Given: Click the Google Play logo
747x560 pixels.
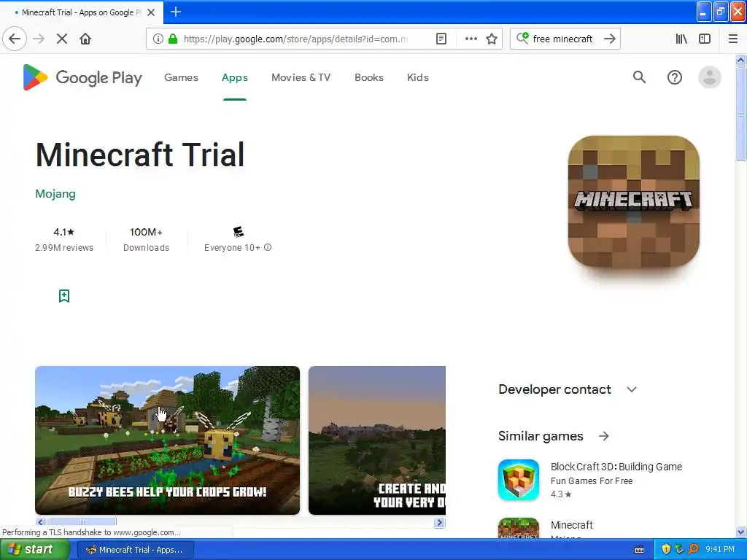Looking at the screenshot, I should pos(82,77).
